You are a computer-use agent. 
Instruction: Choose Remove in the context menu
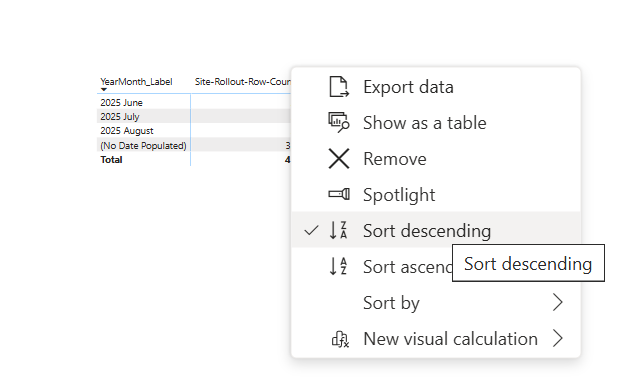pyautogui.click(x=436, y=159)
